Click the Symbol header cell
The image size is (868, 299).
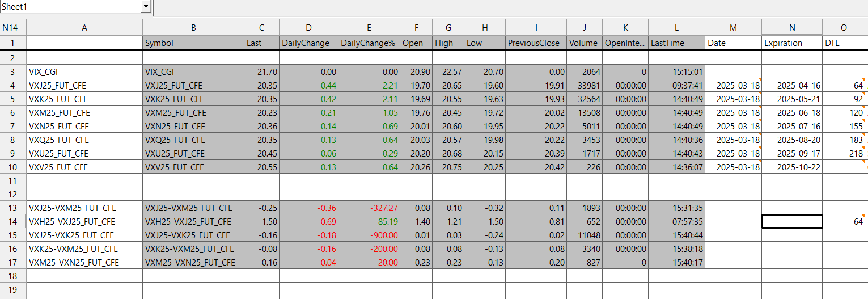point(193,43)
